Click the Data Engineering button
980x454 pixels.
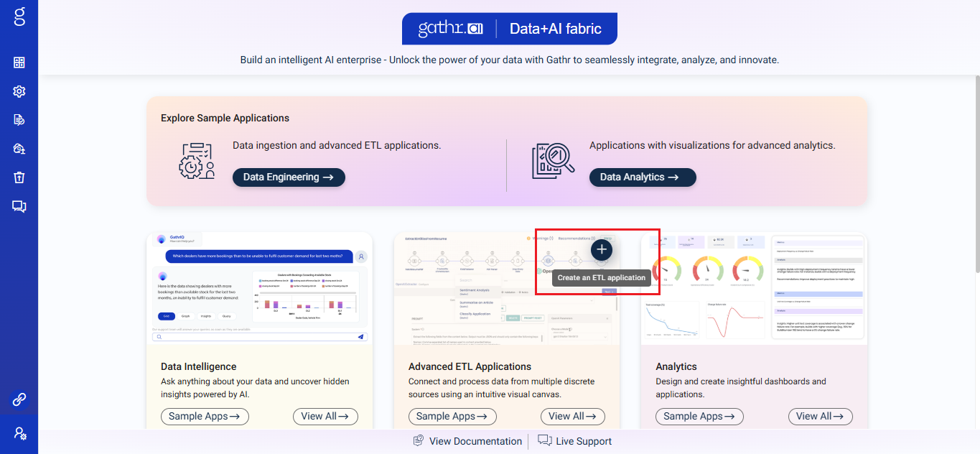(x=288, y=177)
